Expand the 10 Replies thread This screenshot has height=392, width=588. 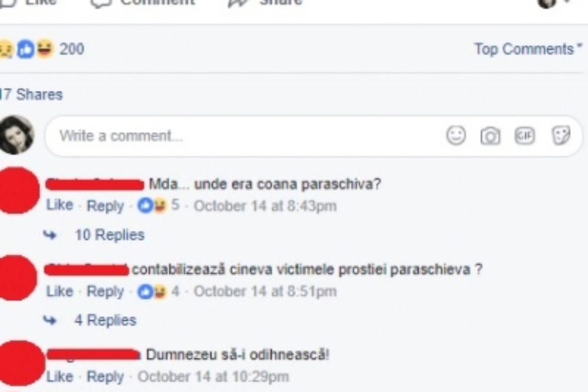109,235
